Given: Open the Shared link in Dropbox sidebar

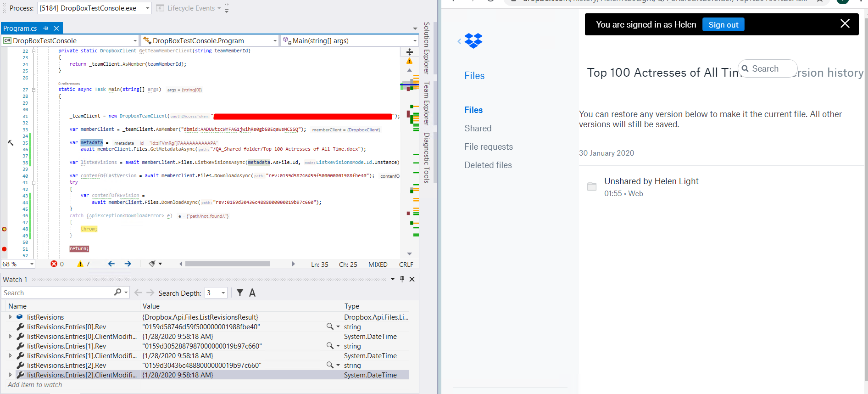Looking at the screenshot, I should [478, 128].
